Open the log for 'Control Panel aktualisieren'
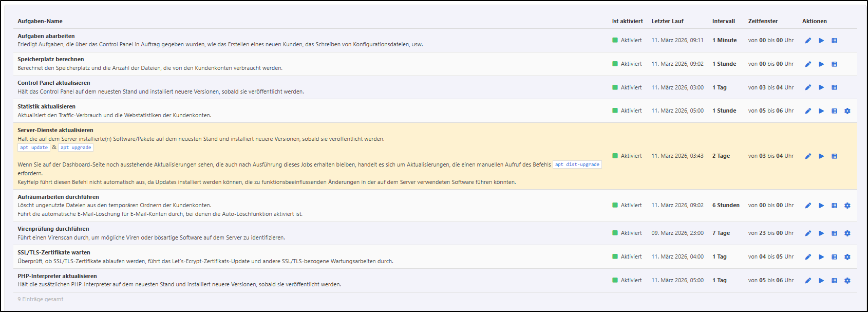The image size is (868, 312). coord(834,88)
